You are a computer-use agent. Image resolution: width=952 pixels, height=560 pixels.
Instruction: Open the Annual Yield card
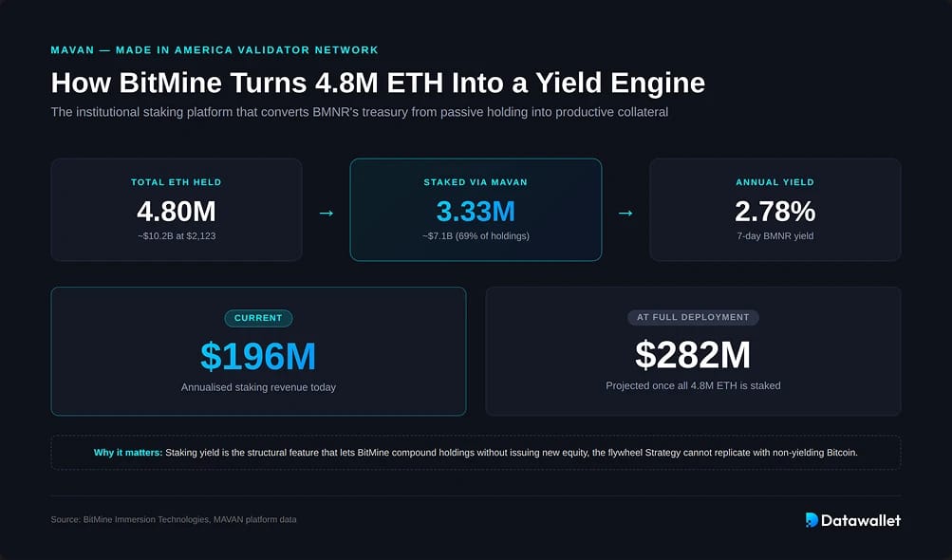tap(775, 210)
